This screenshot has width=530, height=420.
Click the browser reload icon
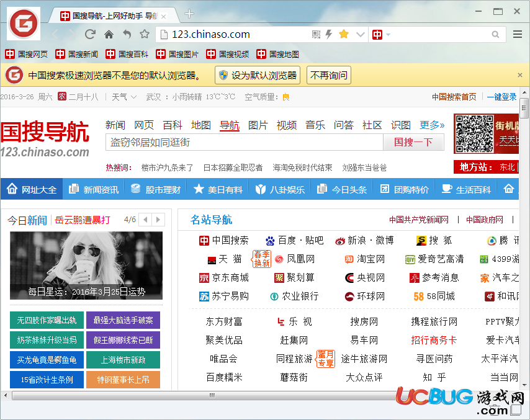[90, 34]
